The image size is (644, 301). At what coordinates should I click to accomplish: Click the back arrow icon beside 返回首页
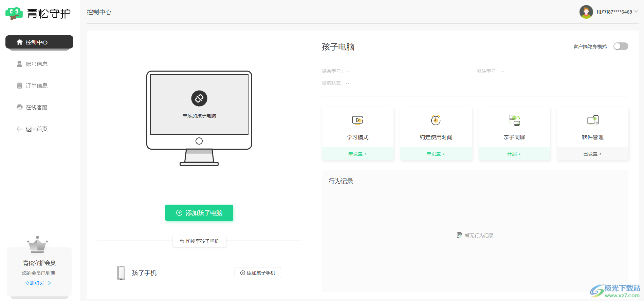[x=20, y=129]
